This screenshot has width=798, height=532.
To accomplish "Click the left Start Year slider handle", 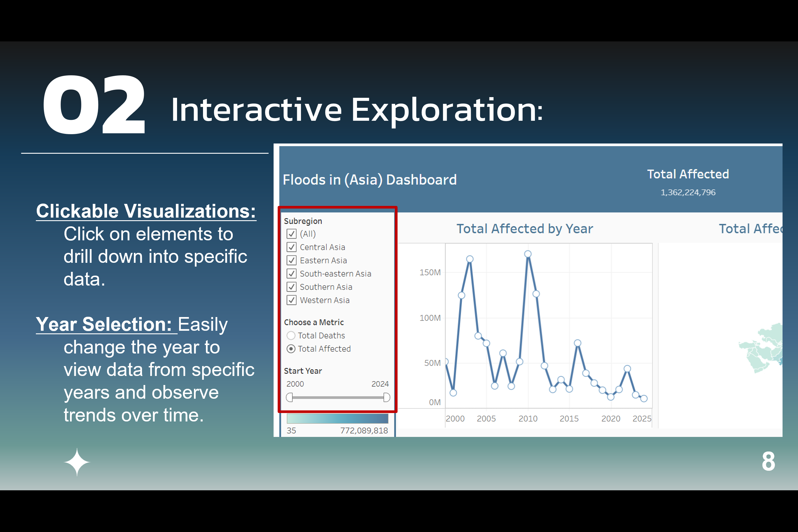I will [289, 397].
